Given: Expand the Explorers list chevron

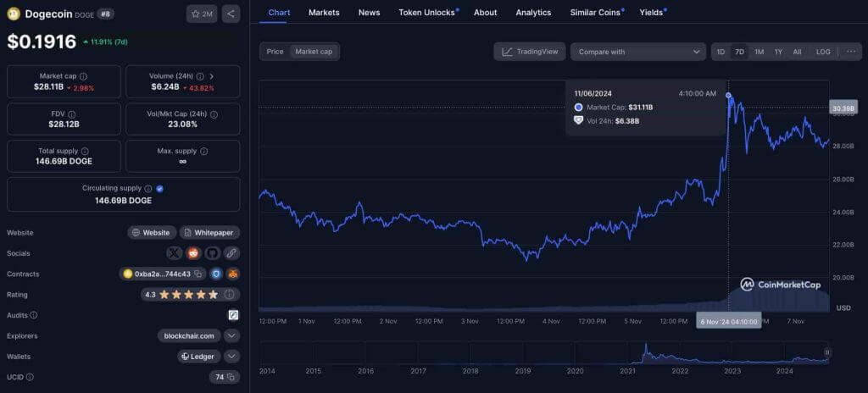Looking at the screenshot, I should [x=232, y=335].
